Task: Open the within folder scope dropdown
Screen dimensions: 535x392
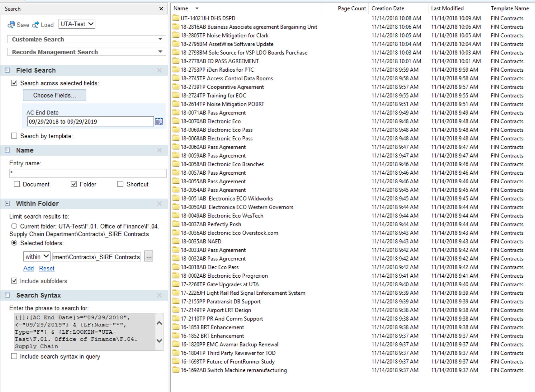Action: click(x=37, y=257)
